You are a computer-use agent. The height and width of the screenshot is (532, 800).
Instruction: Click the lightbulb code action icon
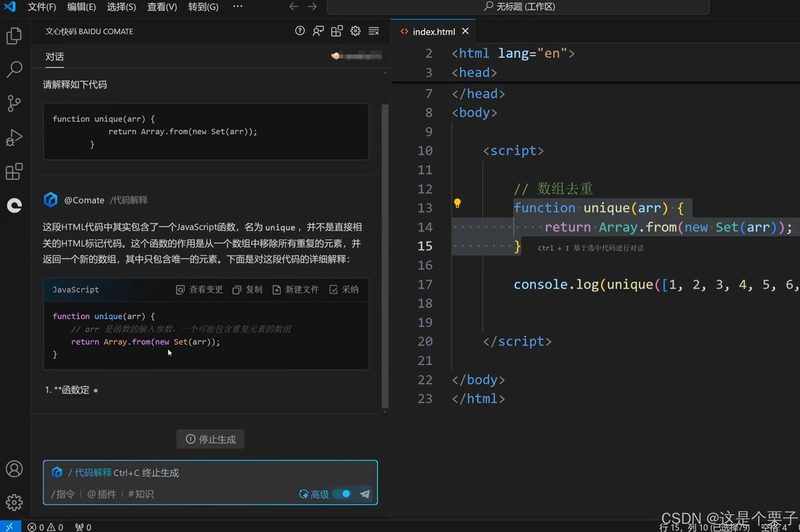[x=457, y=203]
